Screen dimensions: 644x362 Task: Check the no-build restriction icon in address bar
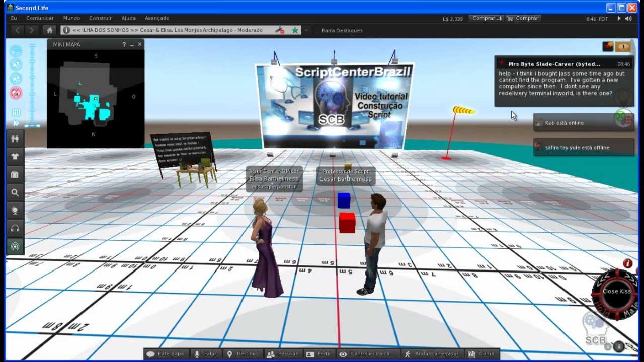point(280,30)
